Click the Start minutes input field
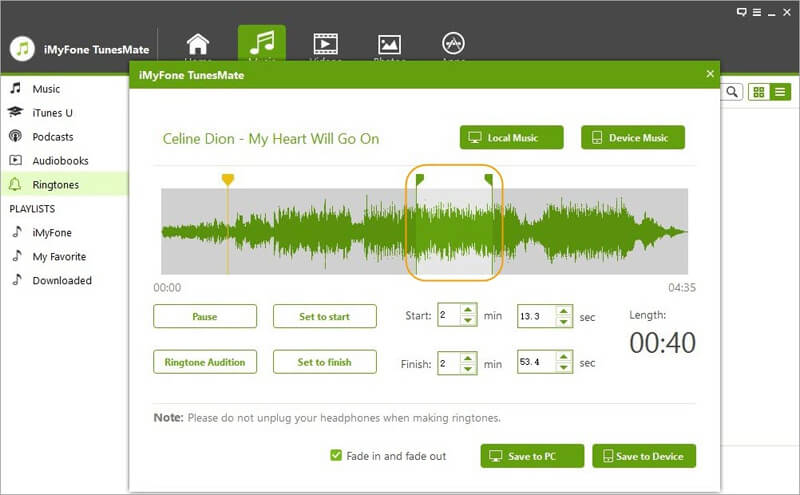 click(449, 315)
